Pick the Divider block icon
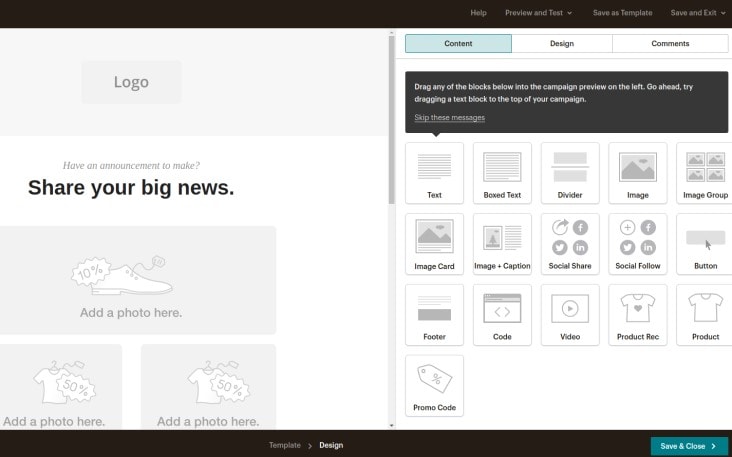The width and height of the screenshot is (732, 457). pos(570,172)
